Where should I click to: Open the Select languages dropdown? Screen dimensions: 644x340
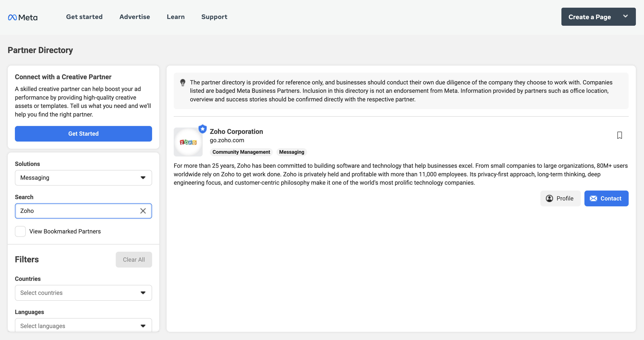coord(83,326)
